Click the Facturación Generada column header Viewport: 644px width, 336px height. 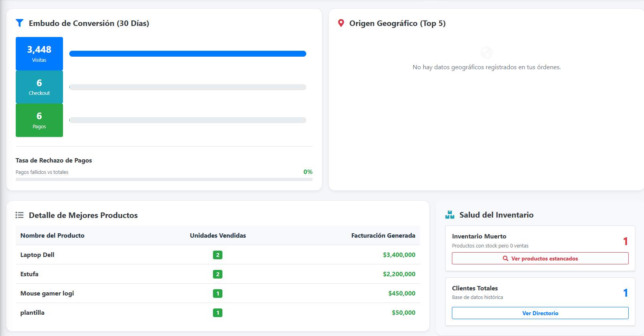[x=383, y=235]
